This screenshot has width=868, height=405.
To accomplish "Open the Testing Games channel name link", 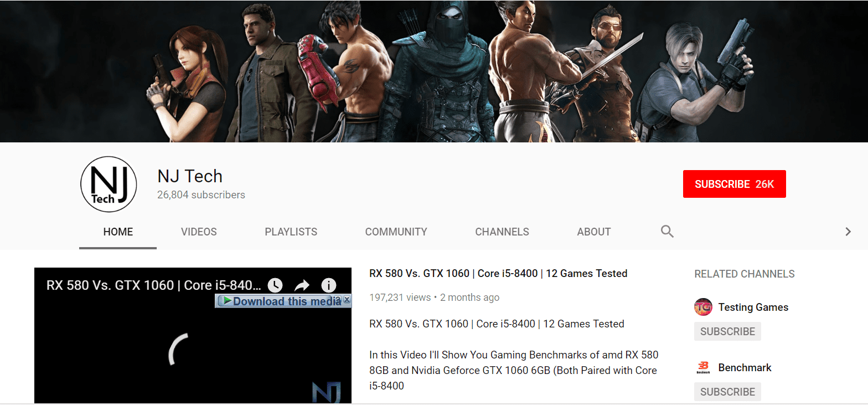I will (x=753, y=307).
